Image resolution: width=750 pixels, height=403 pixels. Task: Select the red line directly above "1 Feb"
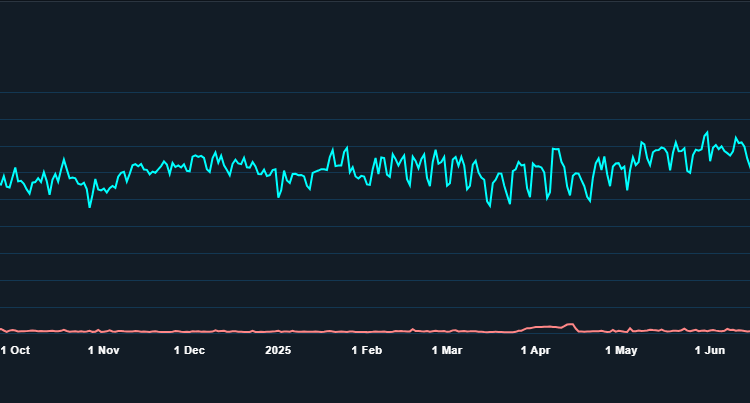click(x=367, y=331)
